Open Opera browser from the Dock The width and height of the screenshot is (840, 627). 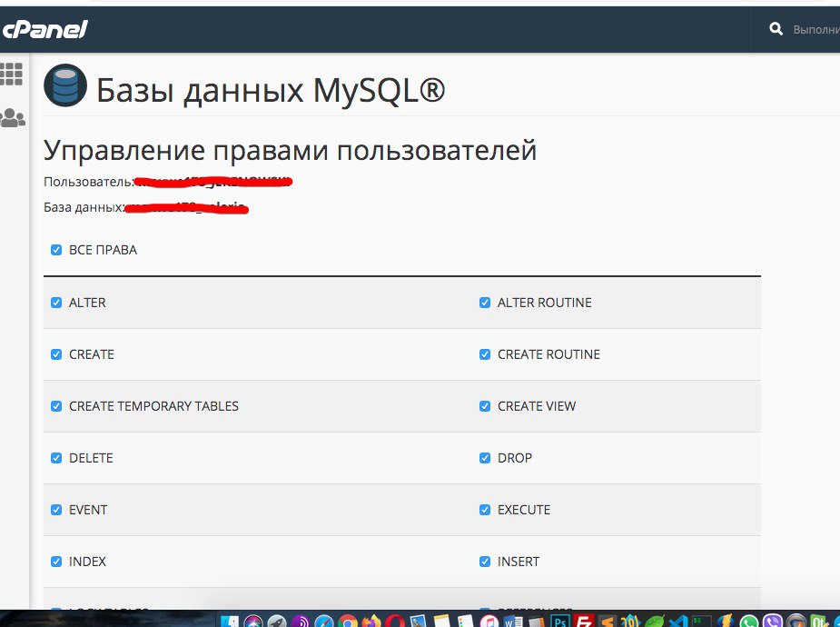coord(395,622)
